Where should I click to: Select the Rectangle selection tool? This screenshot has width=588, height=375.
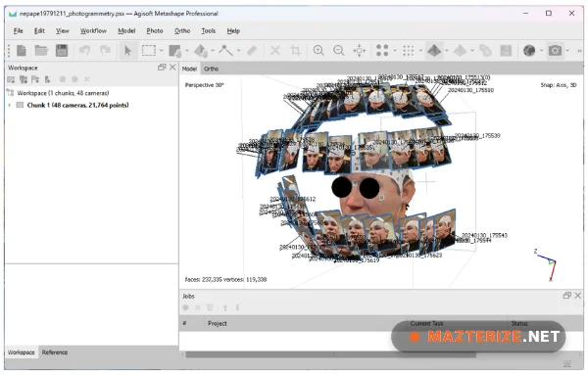tap(149, 50)
